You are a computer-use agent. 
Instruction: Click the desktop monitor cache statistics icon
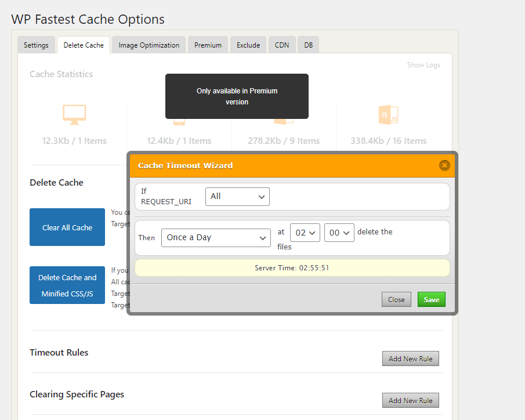coord(74,114)
